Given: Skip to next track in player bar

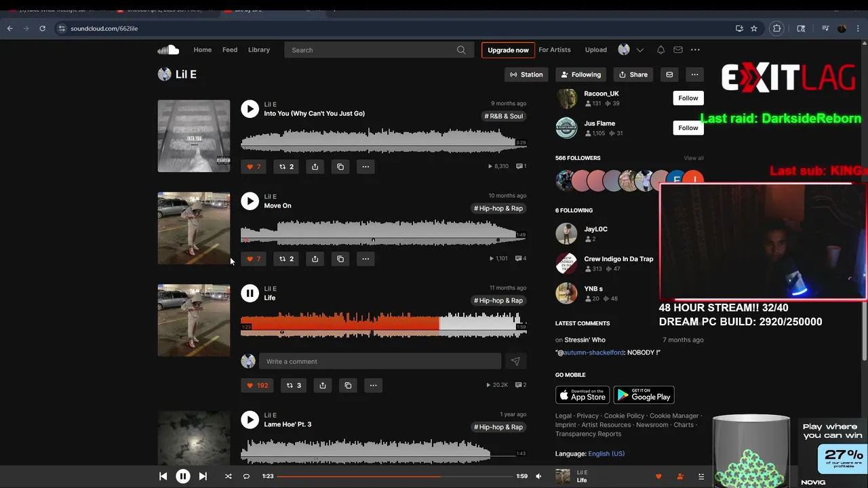Looking at the screenshot, I should [x=203, y=476].
